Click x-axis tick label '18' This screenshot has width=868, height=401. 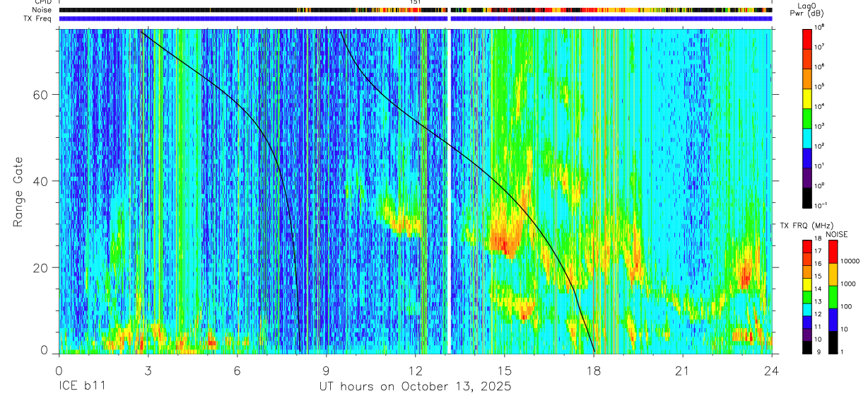click(594, 371)
